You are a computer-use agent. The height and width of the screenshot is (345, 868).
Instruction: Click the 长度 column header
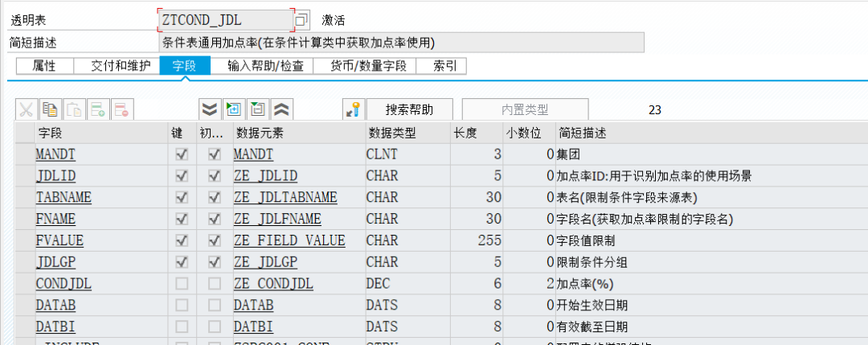point(477,133)
